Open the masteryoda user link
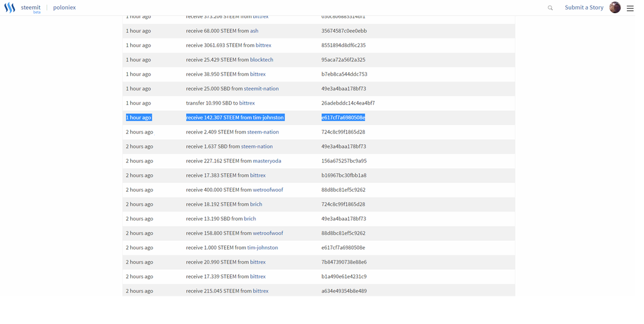This screenshot has height=324, width=644. [267, 160]
